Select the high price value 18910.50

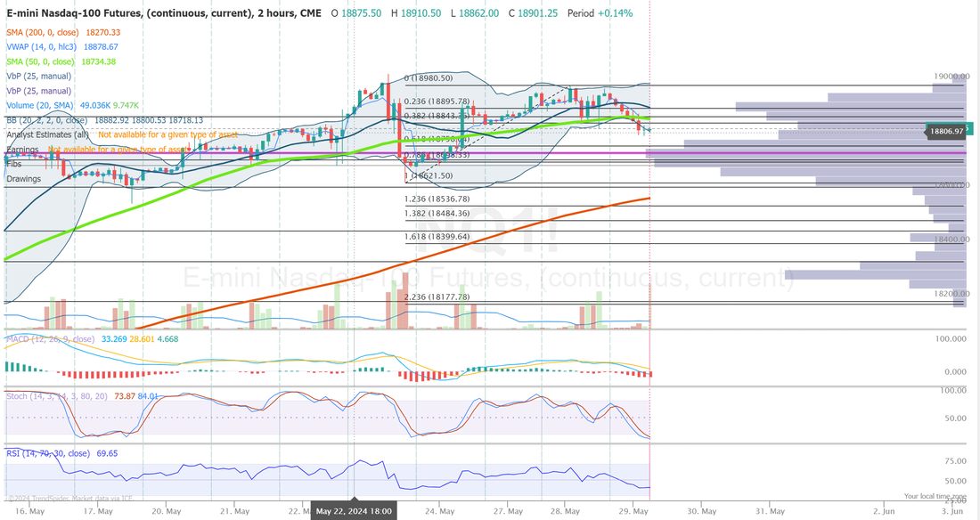tap(421, 13)
